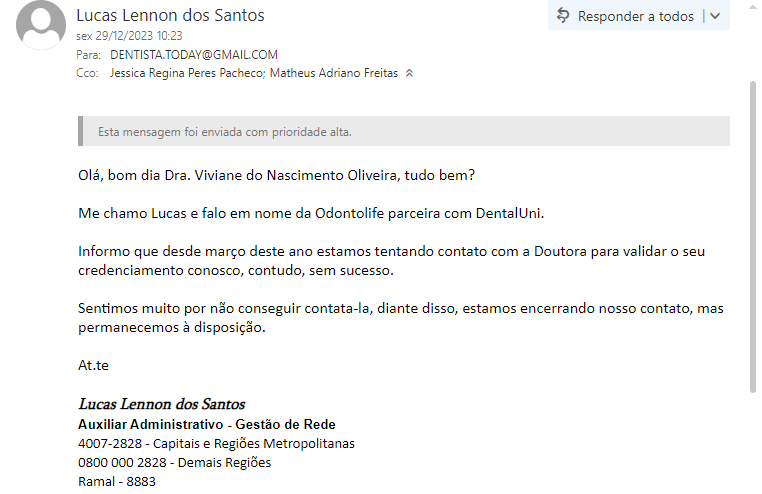This screenshot has width=762, height=494.
Task: Click the greeting line with Dra. Viviane
Action: [x=276, y=175]
